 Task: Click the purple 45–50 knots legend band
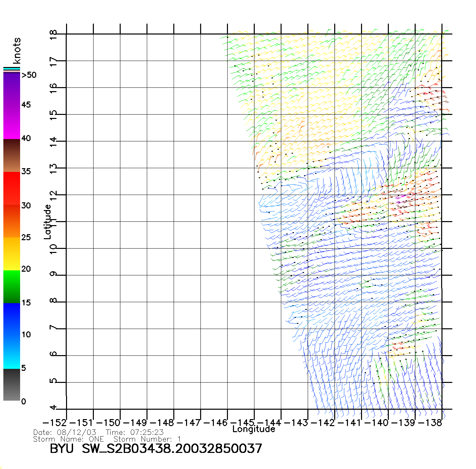point(12,89)
